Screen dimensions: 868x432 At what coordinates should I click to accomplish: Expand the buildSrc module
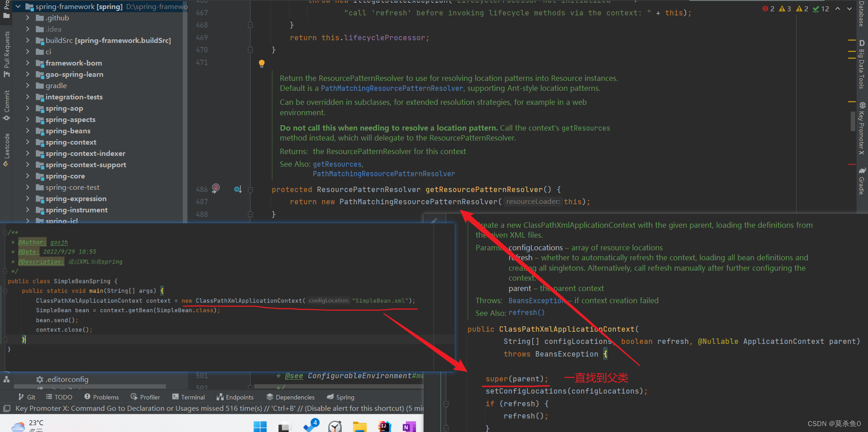tap(28, 41)
